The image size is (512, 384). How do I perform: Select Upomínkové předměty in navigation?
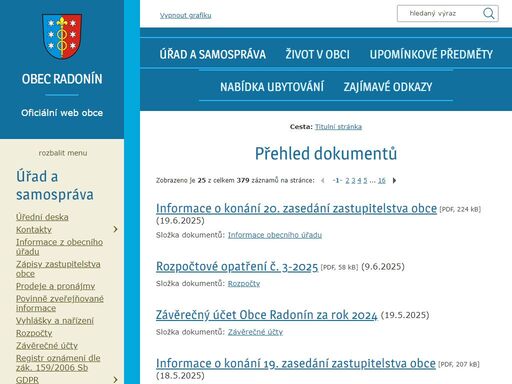point(431,54)
